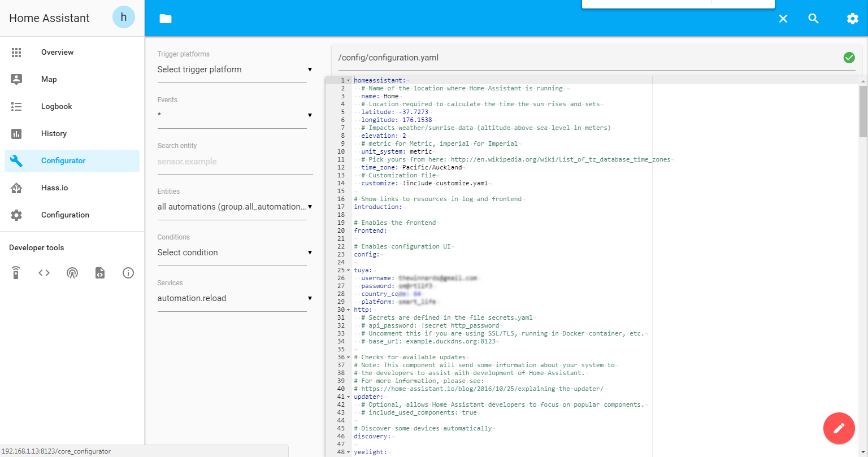
Task: Open the Events developer tool
Action: click(72, 272)
